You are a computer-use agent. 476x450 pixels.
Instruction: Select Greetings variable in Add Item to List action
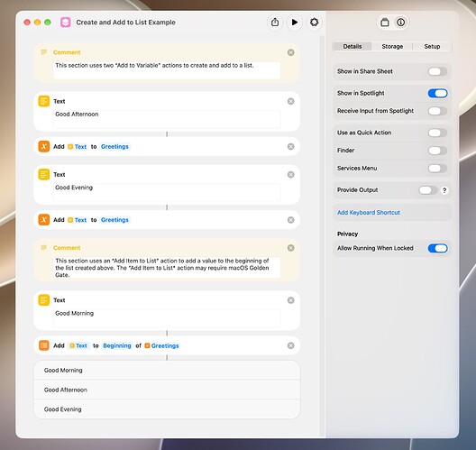pyautogui.click(x=161, y=345)
